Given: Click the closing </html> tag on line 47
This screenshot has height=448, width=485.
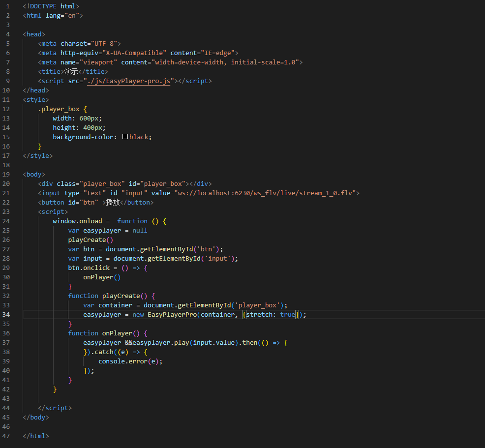Looking at the screenshot, I should tap(35, 436).
